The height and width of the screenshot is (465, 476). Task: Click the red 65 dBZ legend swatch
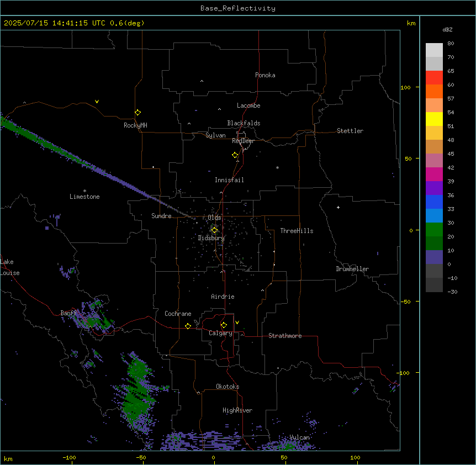pos(434,77)
